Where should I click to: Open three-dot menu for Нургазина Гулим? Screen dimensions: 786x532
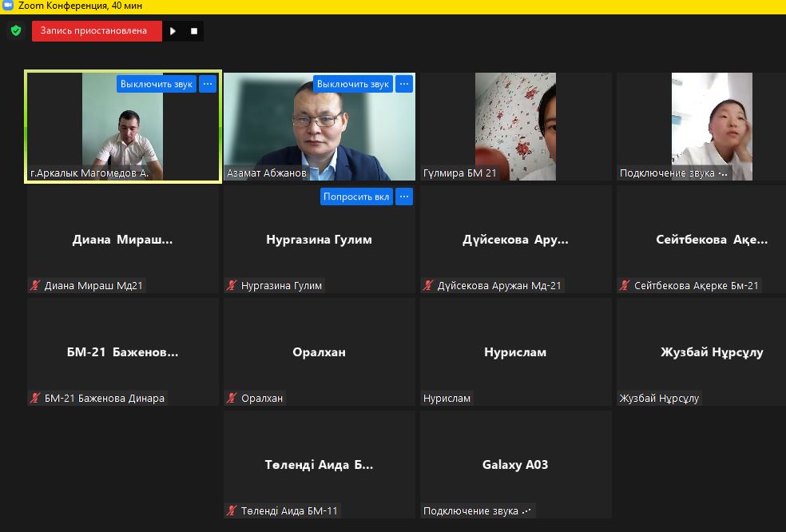(404, 197)
